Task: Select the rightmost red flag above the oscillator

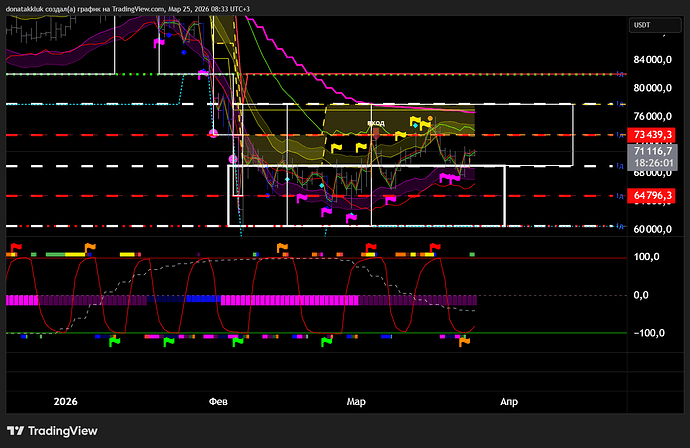Action: click(434, 247)
